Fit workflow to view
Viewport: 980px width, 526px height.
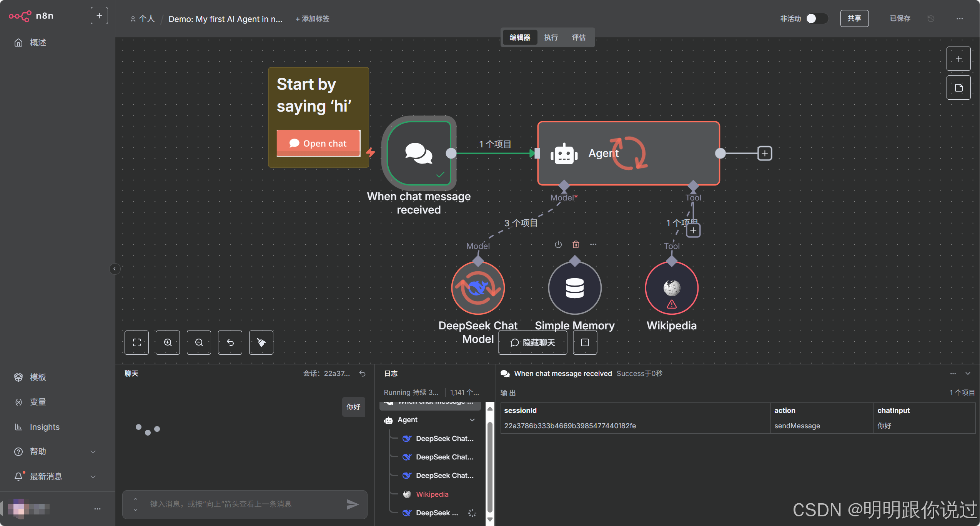pos(136,342)
